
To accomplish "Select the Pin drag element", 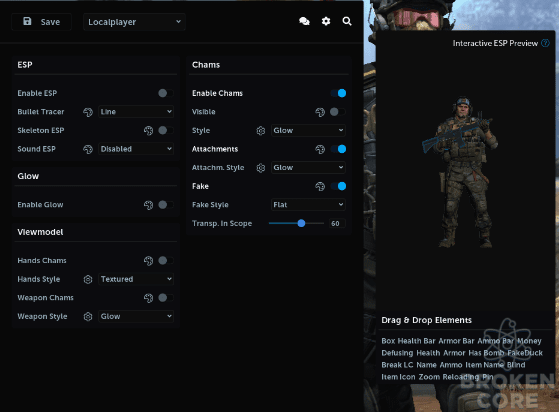I will click(488, 377).
